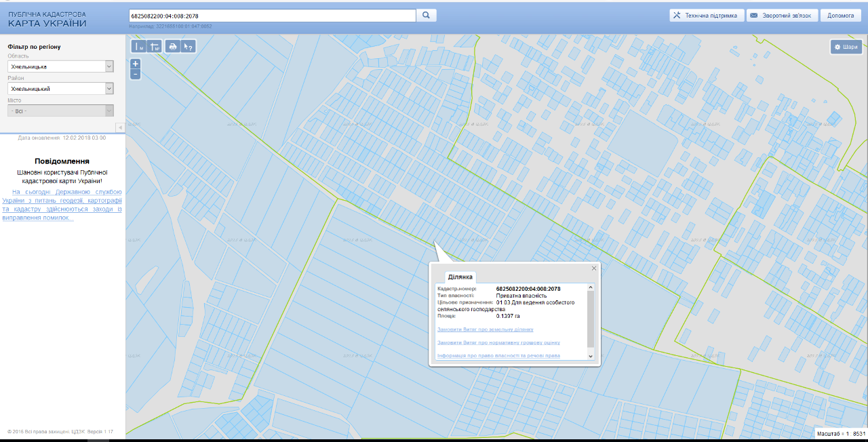This screenshot has width=868, height=442.
Task: Click the Фільтр по регіону heading
Action: pyautogui.click(x=34, y=47)
